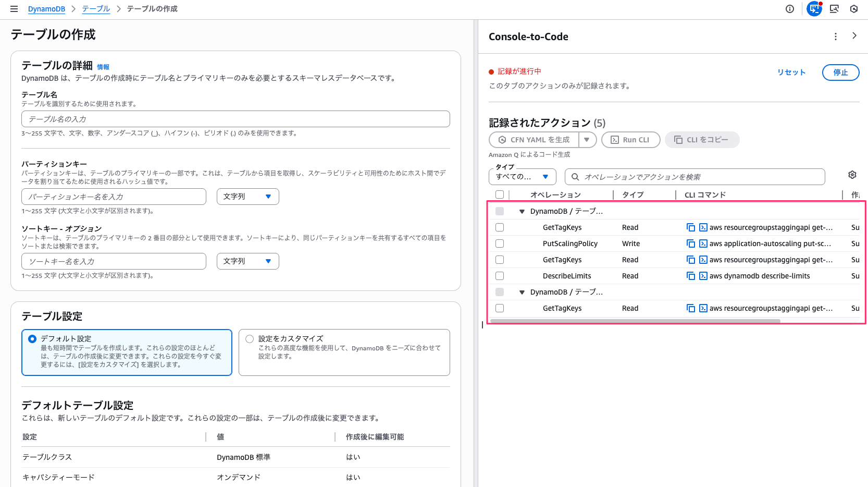Focus the ソートキー名を入力 field

114,261
